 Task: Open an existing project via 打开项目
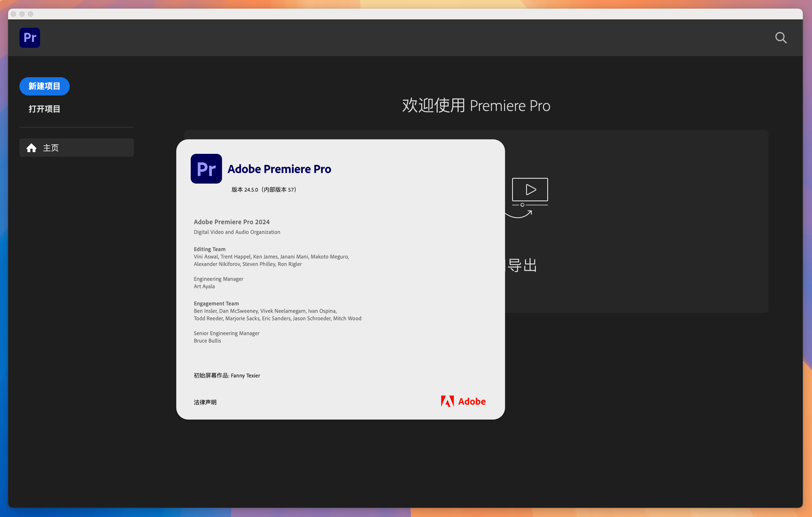[45, 109]
